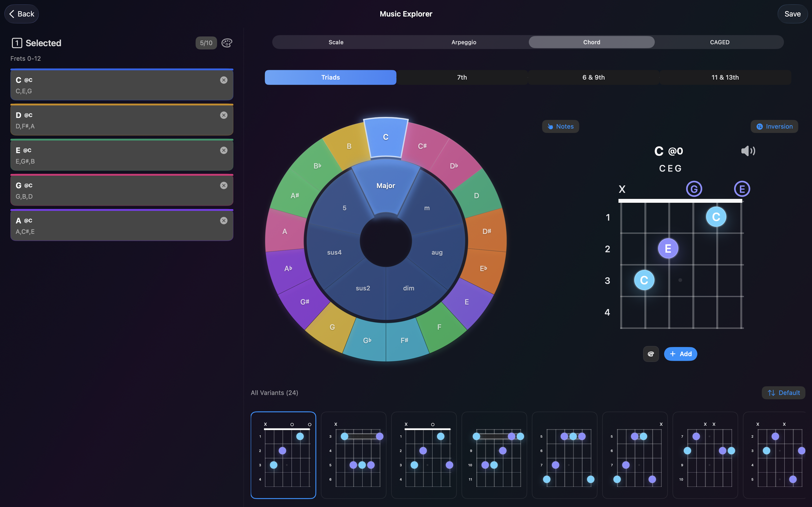Viewport: 812px width, 507px height.
Task: Remove the G chord using its X icon
Action: [224, 185]
